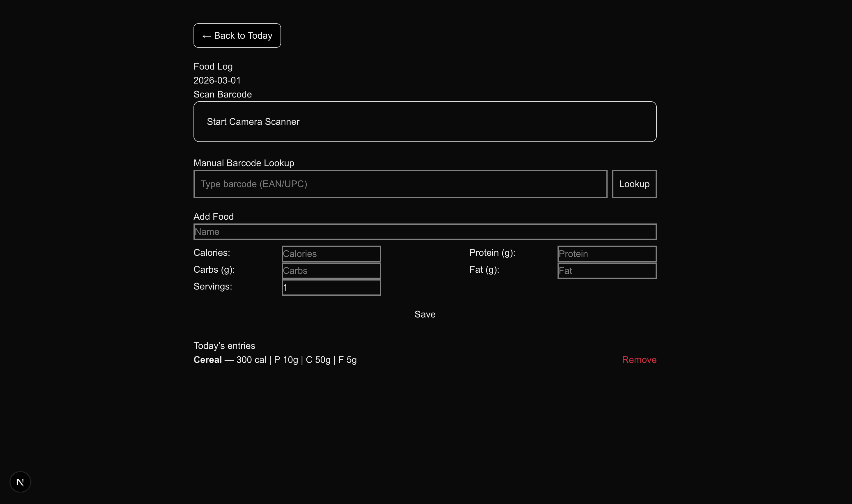Image resolution: width=852 pixels, height=504 pixels.
Task: Click the Protein (g) label
Action: tap(492, 253)
